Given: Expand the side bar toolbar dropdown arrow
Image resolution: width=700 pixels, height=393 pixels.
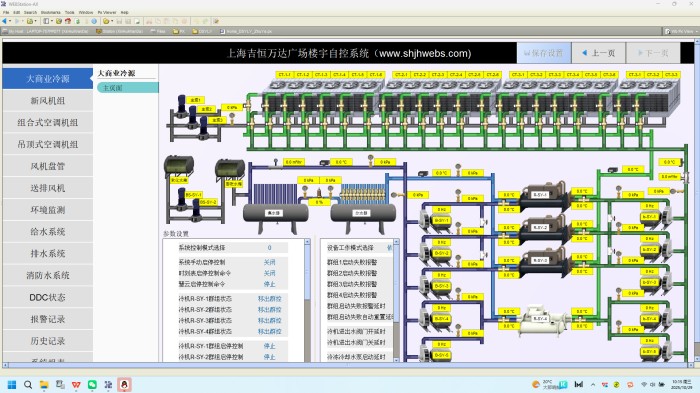Looking at the screenshot, I should tap(51, 21).
